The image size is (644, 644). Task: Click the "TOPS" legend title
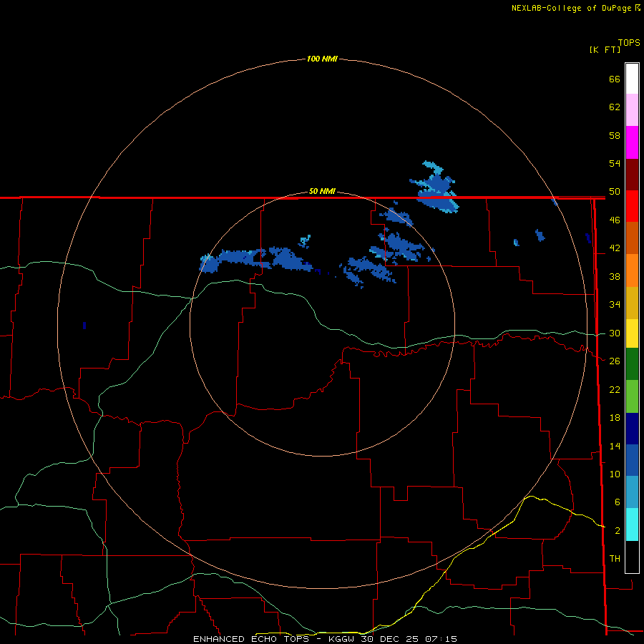[x=629, y=42]
